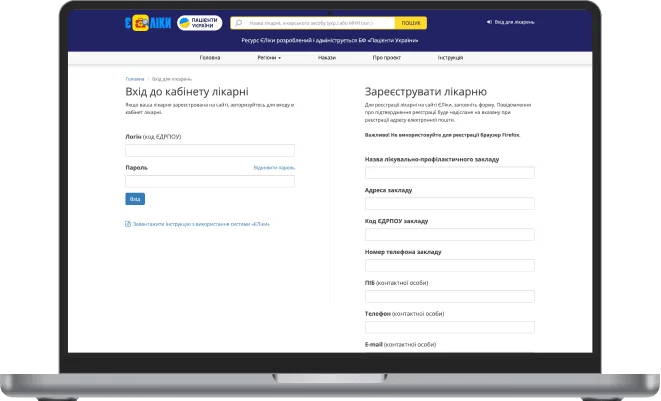
Task: Click the Відновити пароль link
Action: (x=274, y=168)
